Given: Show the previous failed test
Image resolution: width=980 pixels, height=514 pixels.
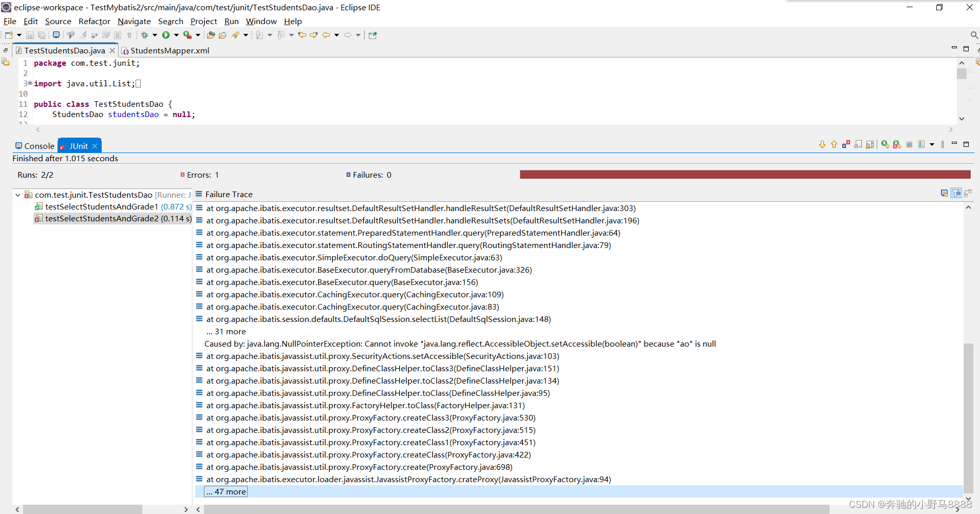Looking at the screenshot, I should (834, 144).
